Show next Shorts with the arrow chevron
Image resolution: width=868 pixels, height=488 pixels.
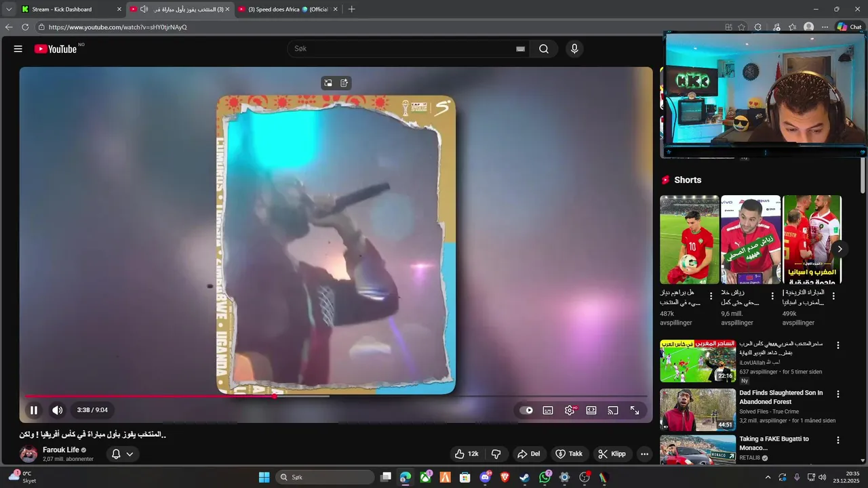(x=840, y=249)
